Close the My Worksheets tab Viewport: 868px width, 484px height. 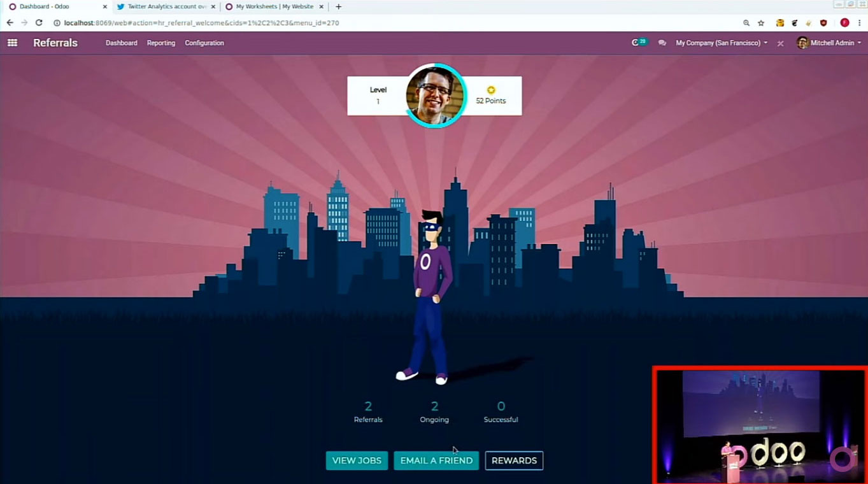click(x=321, y=6)
